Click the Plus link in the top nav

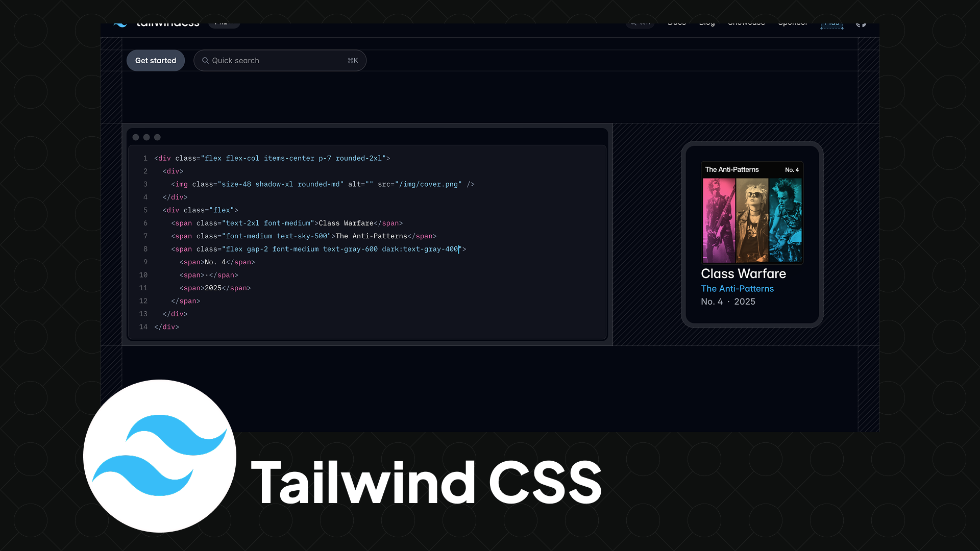[x=831, y=24]
